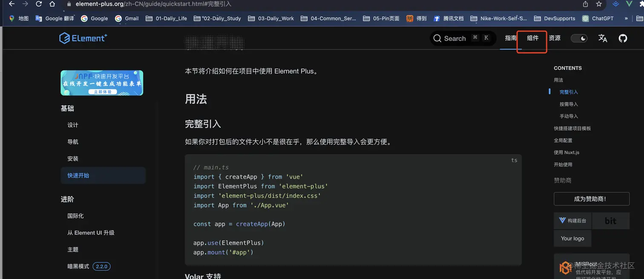Open 安装 in sidebar
The width and height of the screenshot is (644, 279).
(x=73, y=159)
